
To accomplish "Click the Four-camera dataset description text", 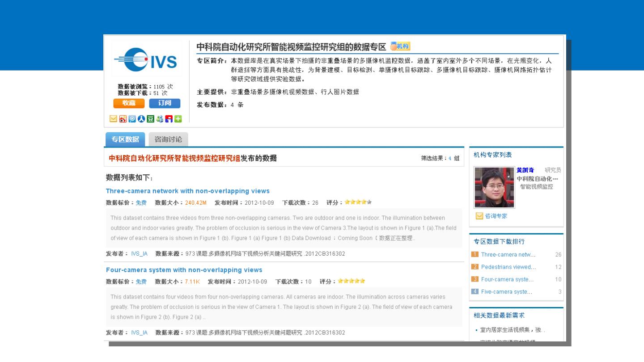I will coord(281,307).
